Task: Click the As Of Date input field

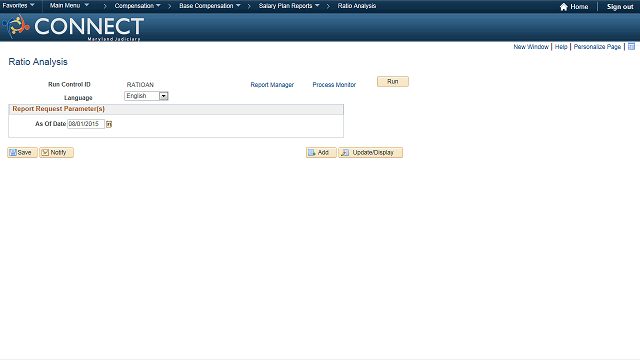Action: [86, 124]
